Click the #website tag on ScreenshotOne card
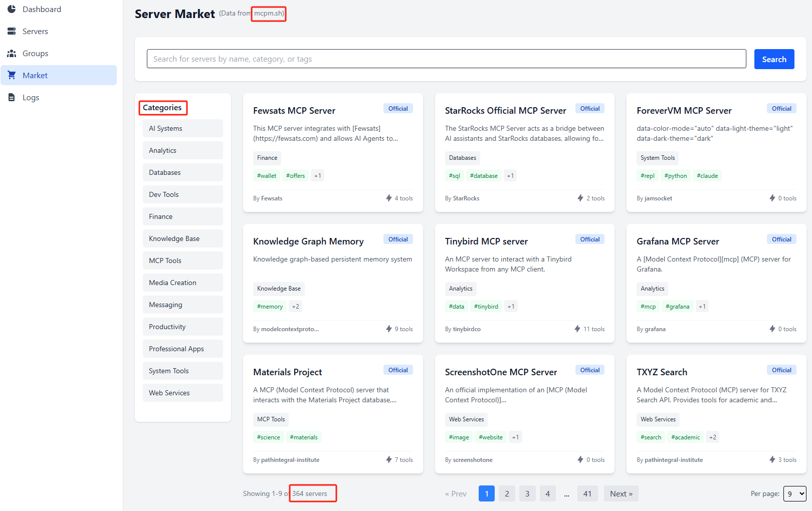Viewport: 812px width, 511px height. [491, 437]
